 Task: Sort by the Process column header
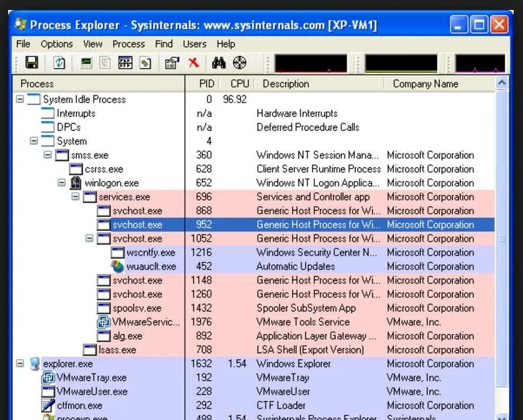[x=99, y=84]
